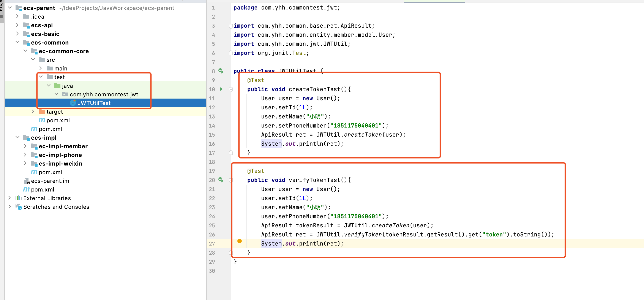Image resolution: width=644 pixels, height=300 pixels.
Task: Click the rerun test icon beside verifyTokenTest
Action: 221,180
